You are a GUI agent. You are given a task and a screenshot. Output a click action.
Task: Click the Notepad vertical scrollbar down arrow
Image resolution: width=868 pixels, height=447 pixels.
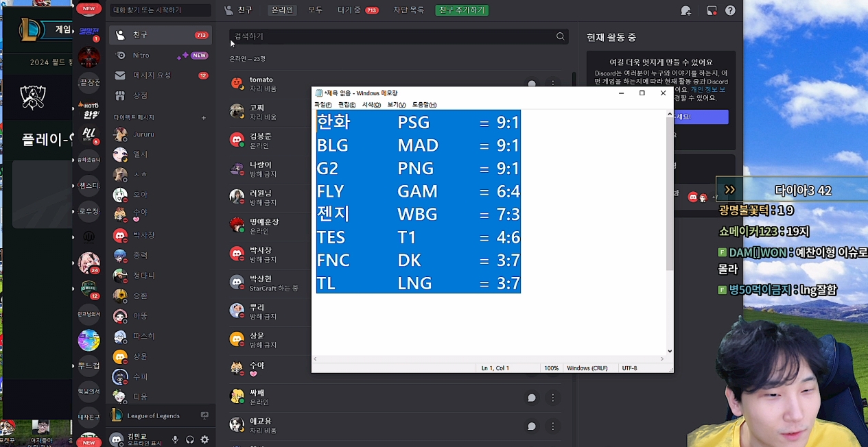coord(670,351)
